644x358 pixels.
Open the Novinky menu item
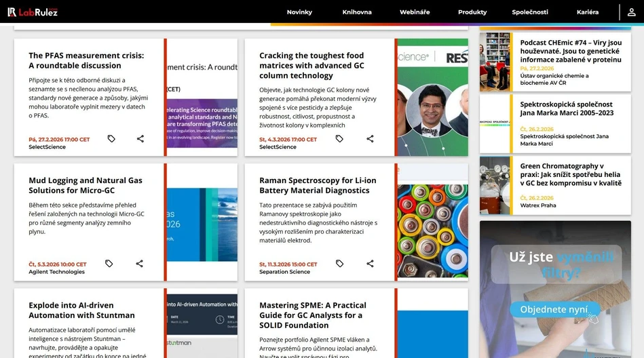[299, 12]
